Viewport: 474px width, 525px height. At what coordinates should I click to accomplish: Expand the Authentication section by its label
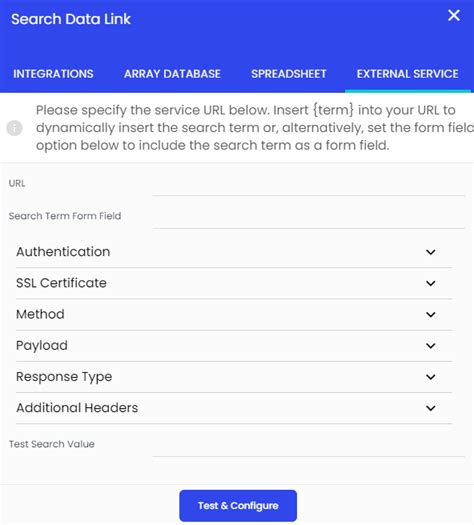click(x=63, y=252)
